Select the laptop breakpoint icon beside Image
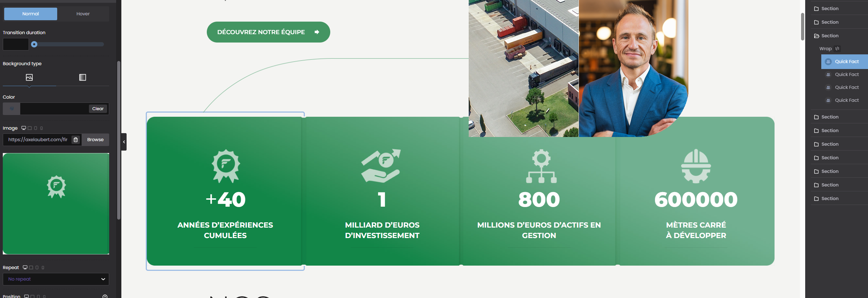Viewport: 868px width, 298px height. pyautogui.click(x=30, y=128)
